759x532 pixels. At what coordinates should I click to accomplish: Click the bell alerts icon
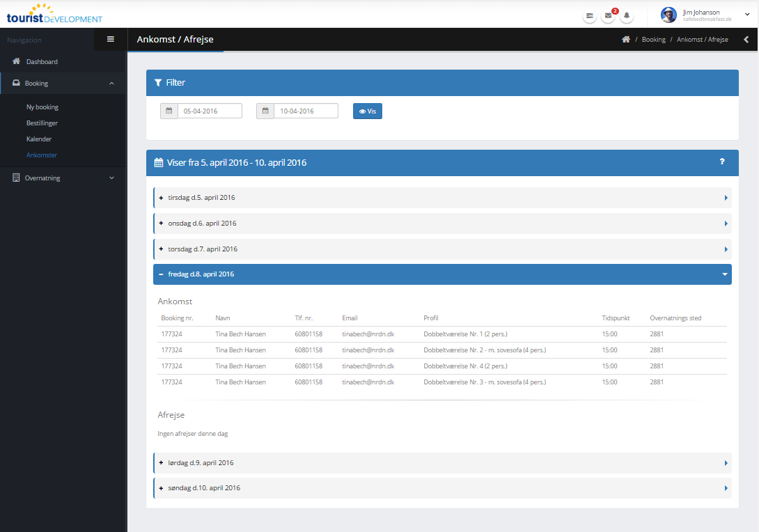click(627, 15)
